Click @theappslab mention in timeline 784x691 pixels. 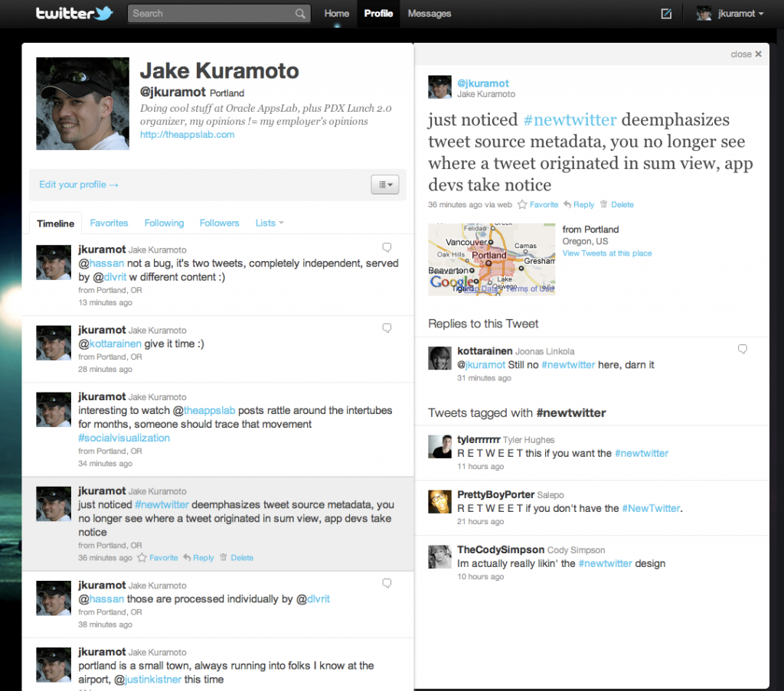click(x=204, y=410)
